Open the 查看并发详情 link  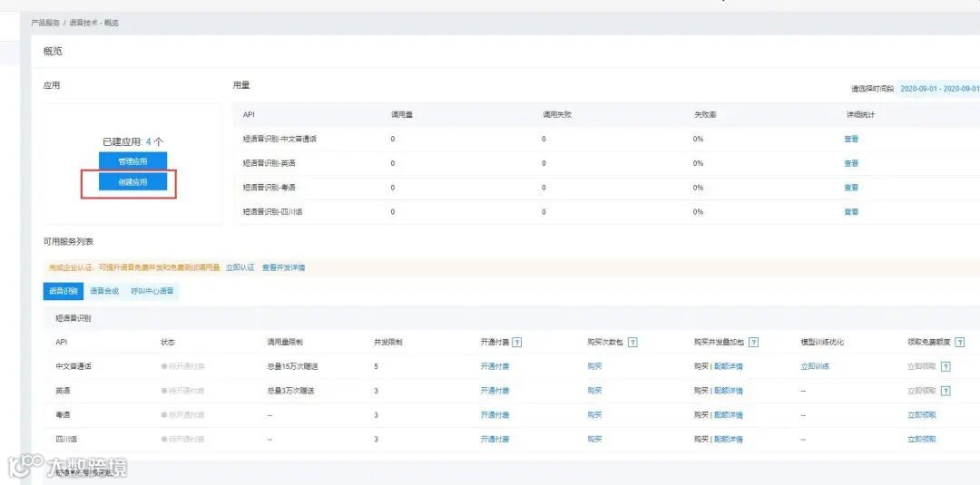pos(283,267)
